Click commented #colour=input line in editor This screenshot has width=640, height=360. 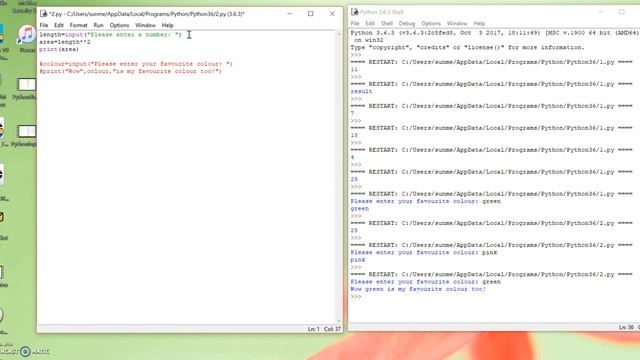(136, 64)
